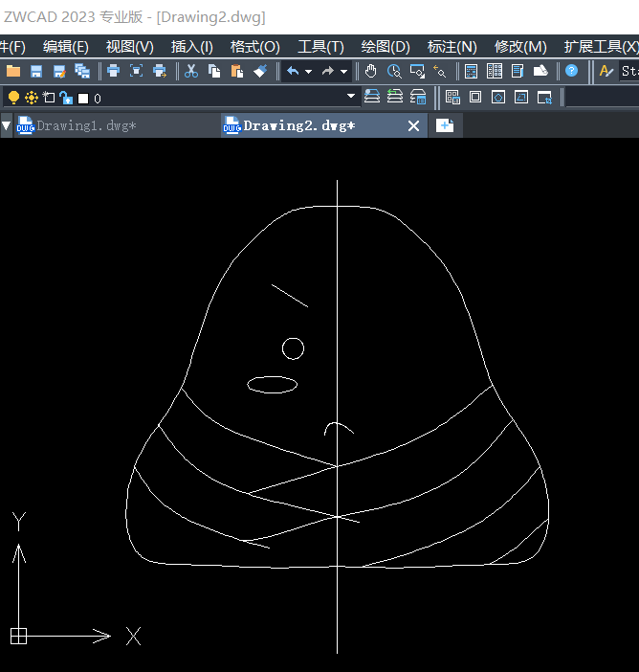Viewport: 639px width, 672px height.
Task: Switch to Drawing1.dwg tab
Action: point(117,125)
